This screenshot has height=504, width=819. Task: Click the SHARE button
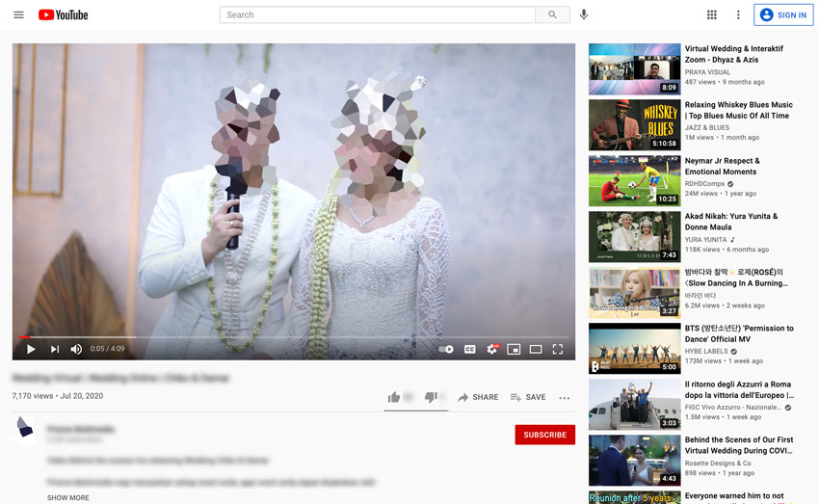tap(478, 397)
